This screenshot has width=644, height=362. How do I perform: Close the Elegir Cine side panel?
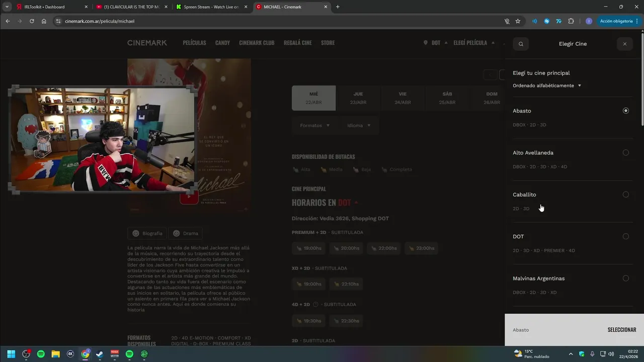coord(624,44)
